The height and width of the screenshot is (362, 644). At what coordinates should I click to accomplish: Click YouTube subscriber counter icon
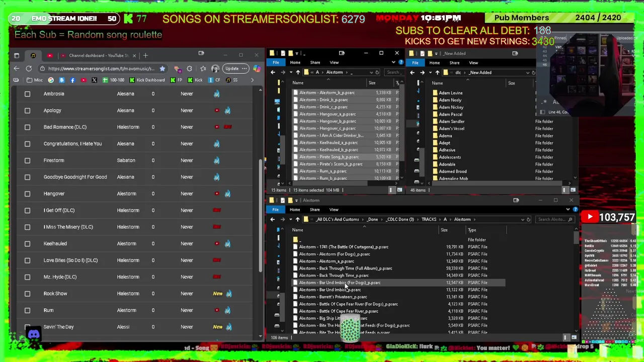point(590,217)
